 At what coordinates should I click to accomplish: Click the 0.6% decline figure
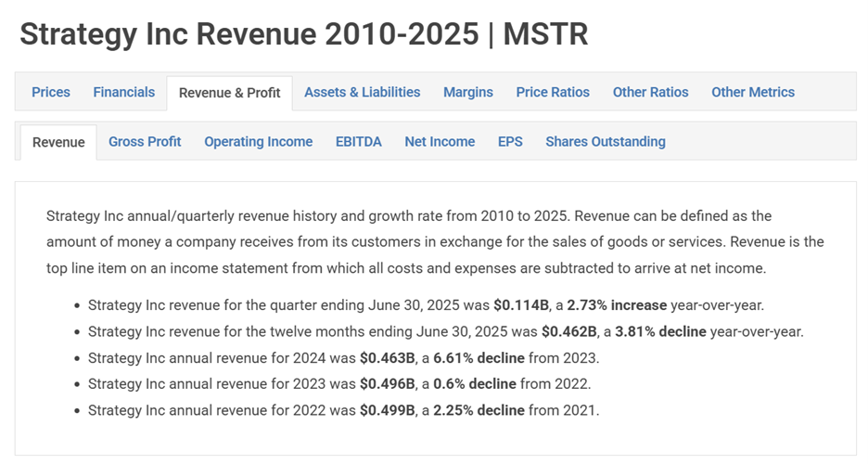pyautogui.click(x=475, y=383)
